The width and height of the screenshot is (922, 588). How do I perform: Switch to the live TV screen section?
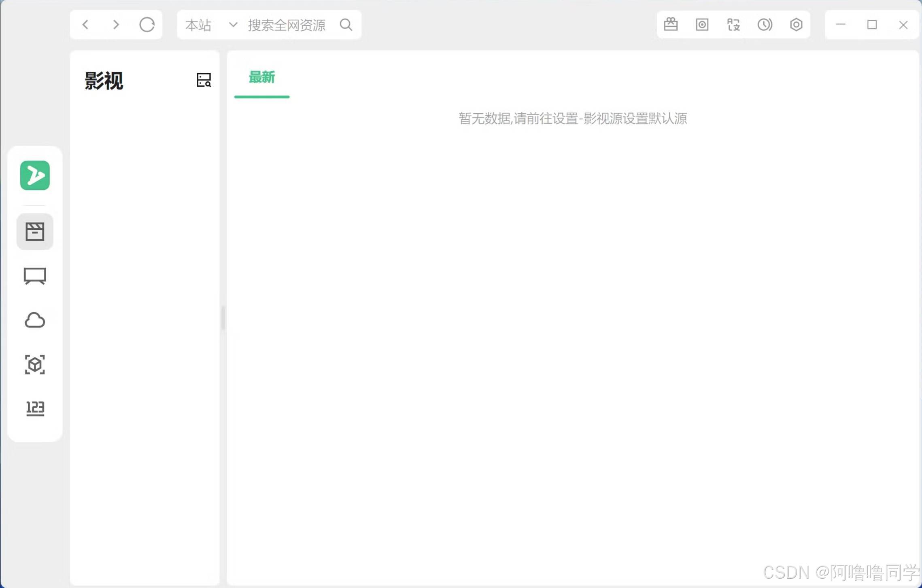(x=35, y=276)
